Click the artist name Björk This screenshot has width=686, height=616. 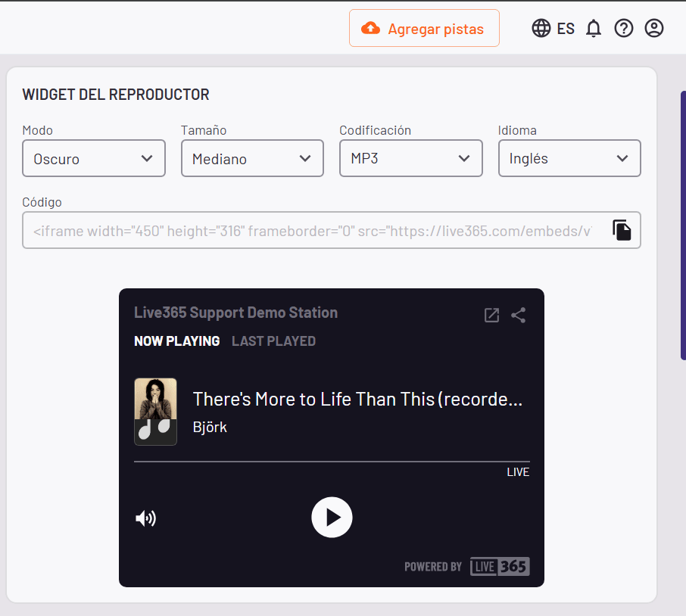(210, 427)
